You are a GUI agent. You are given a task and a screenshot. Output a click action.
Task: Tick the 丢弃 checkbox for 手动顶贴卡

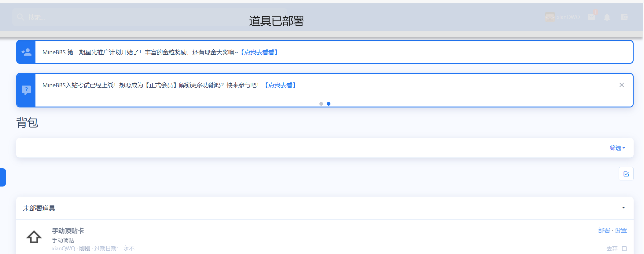coord(624,249)
